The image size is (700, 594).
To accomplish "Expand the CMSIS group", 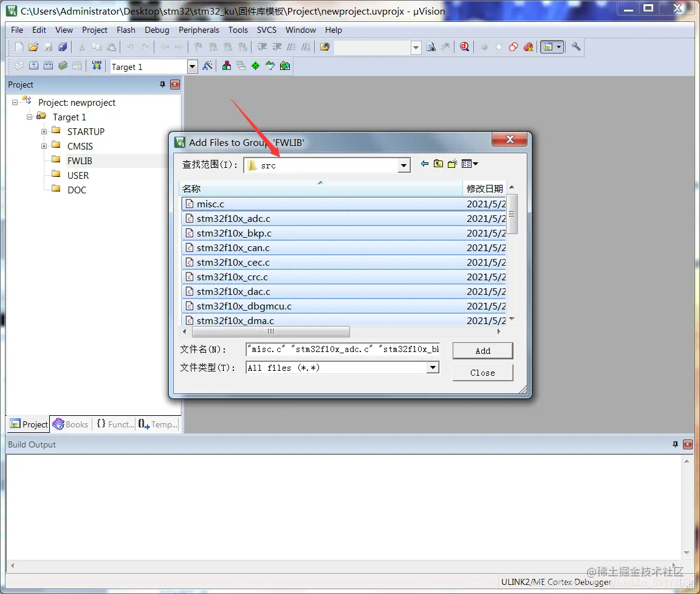I will 44,147.
